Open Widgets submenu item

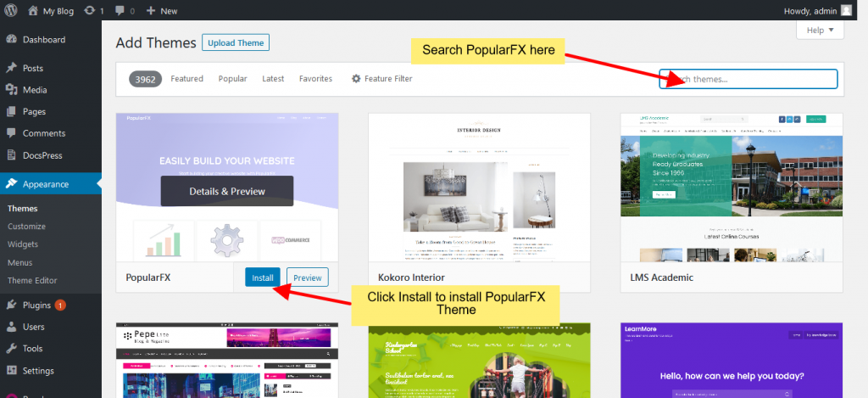pos(23,244)
